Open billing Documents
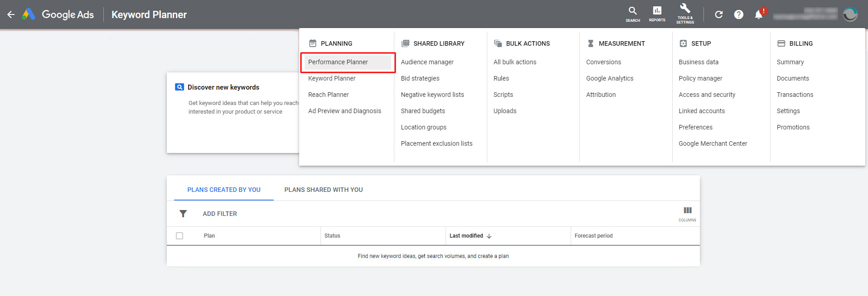This screenshot has width=868, height=296. 793,78
